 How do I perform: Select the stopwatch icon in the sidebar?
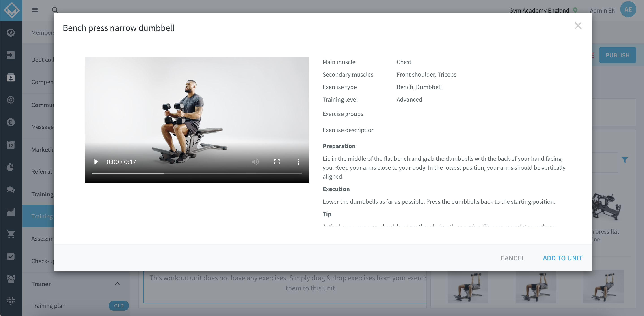coord(11,167)
